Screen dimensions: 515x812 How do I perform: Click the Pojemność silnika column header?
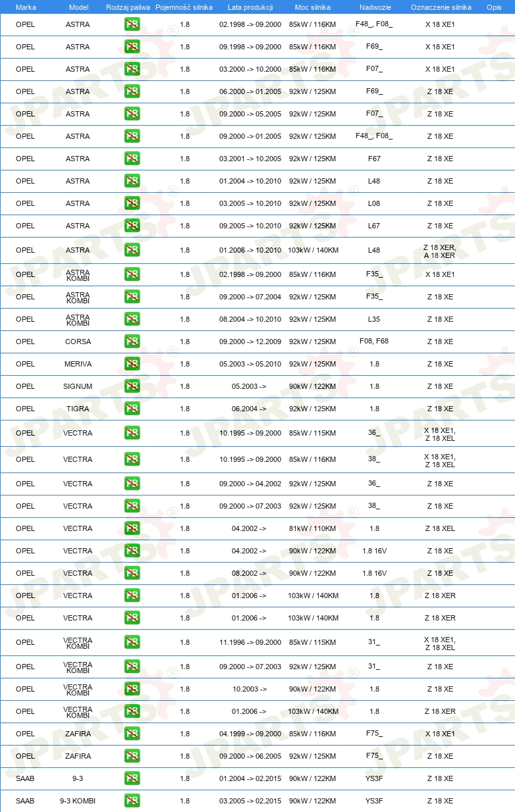(x=184, y=7)
